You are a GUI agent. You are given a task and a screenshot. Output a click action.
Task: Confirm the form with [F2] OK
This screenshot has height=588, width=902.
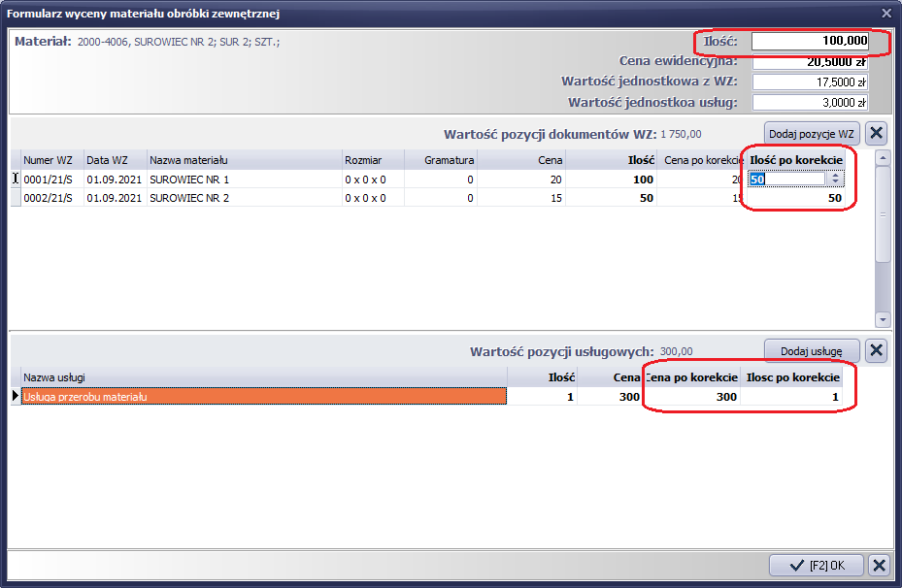(815, 565)
